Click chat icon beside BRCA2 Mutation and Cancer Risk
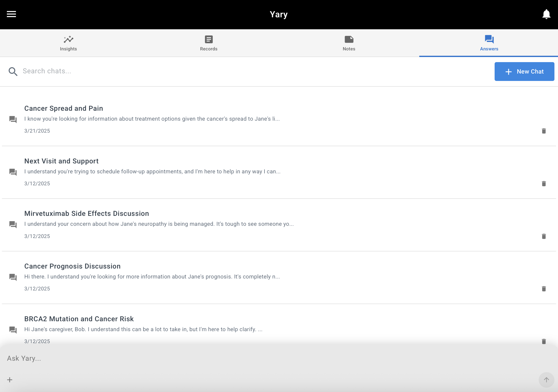 pyautogui.click(x=13, y=330)
